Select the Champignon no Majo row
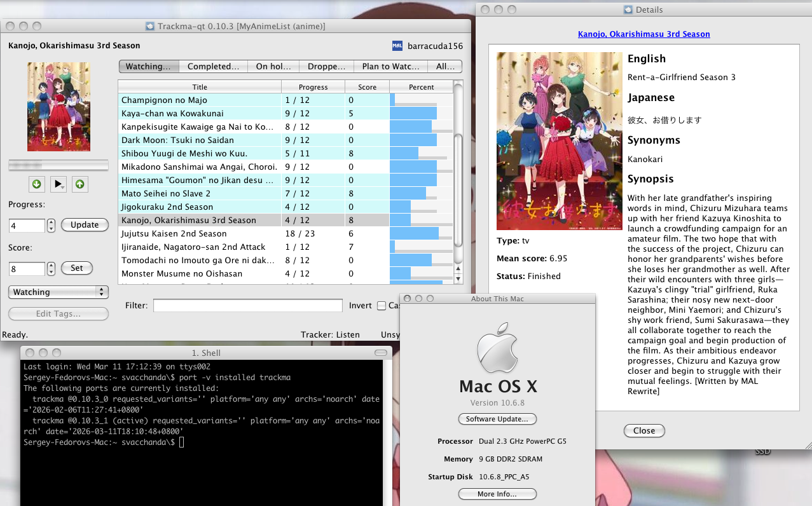This screenshot has width=812, height=506. click(286, 100)
